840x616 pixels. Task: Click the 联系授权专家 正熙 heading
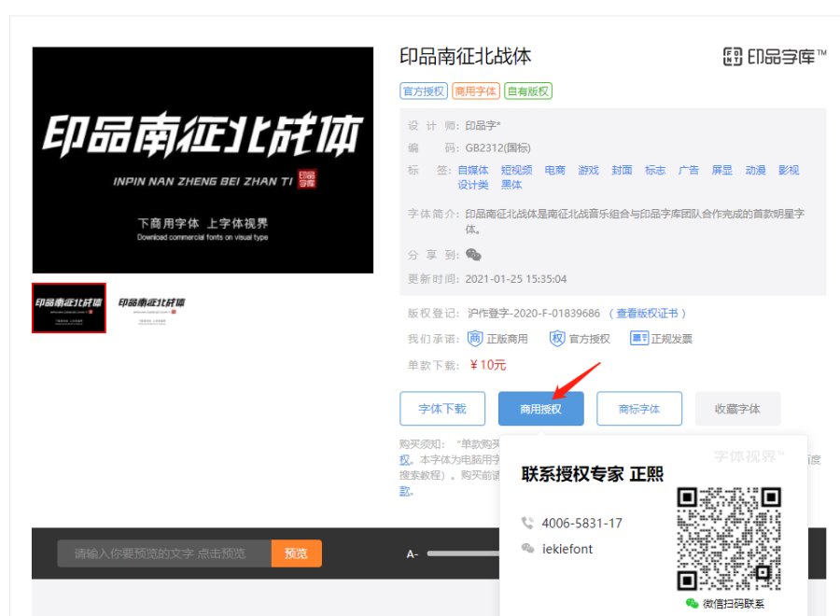[x=593, y=474]
